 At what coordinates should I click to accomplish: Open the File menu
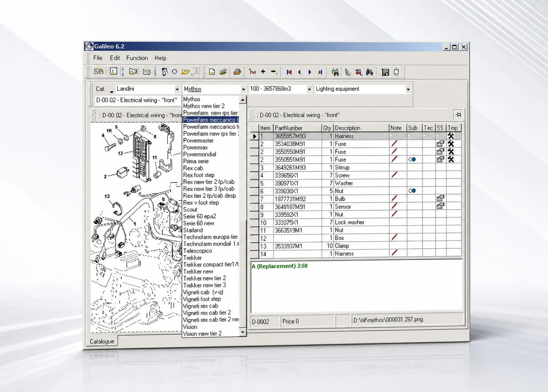[98, 58]
